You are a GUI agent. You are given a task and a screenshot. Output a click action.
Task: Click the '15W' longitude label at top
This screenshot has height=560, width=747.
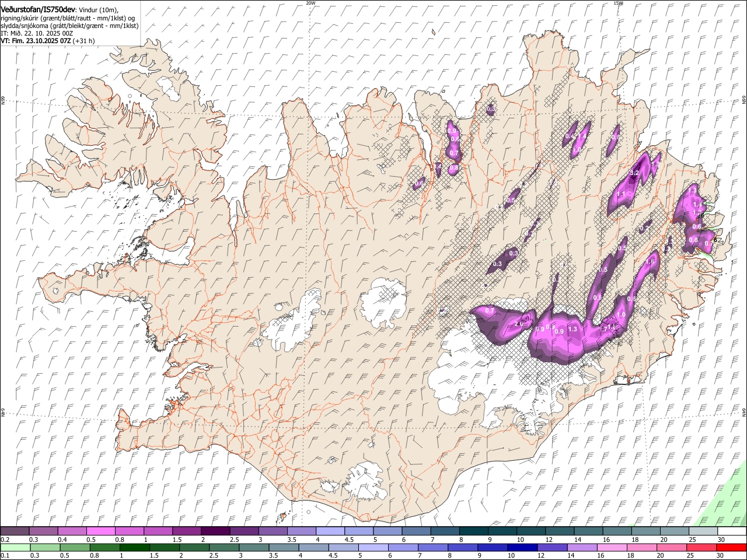(618, 3)
